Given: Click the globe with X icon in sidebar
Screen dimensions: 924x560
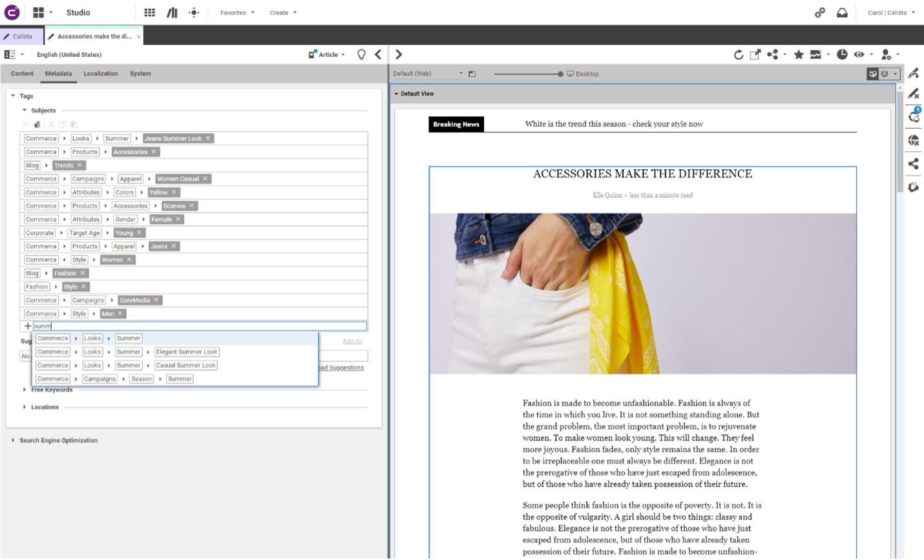Looking at the screenshot, I should tap(914, 140).
